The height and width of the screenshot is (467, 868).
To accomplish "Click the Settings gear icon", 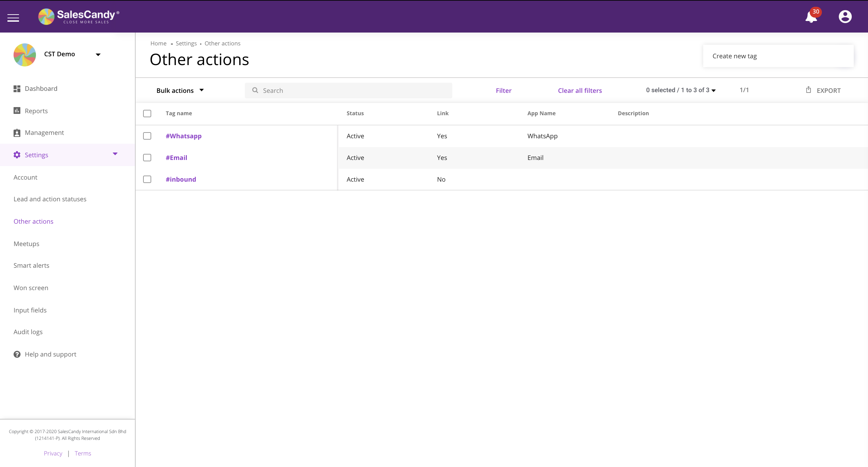I will [x=17, y=155].
